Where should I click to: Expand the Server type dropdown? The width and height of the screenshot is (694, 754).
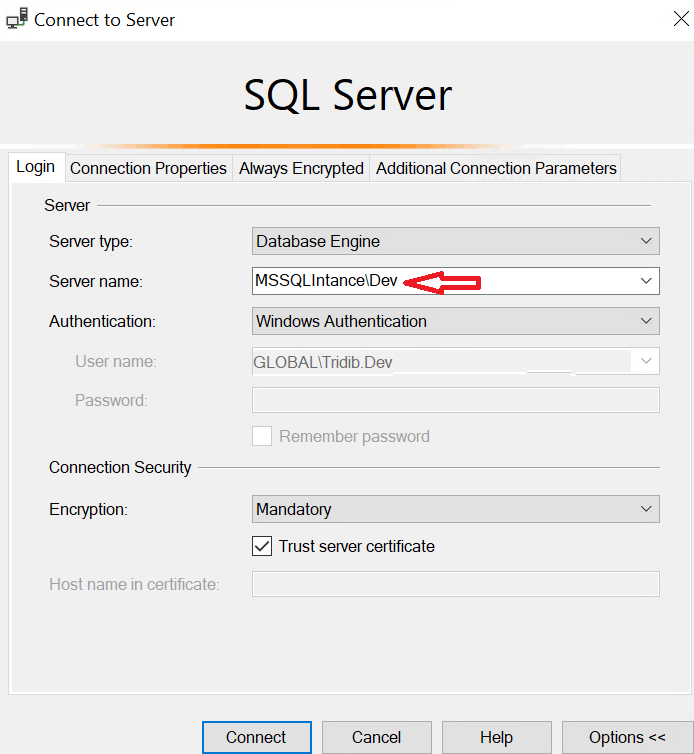646,241
